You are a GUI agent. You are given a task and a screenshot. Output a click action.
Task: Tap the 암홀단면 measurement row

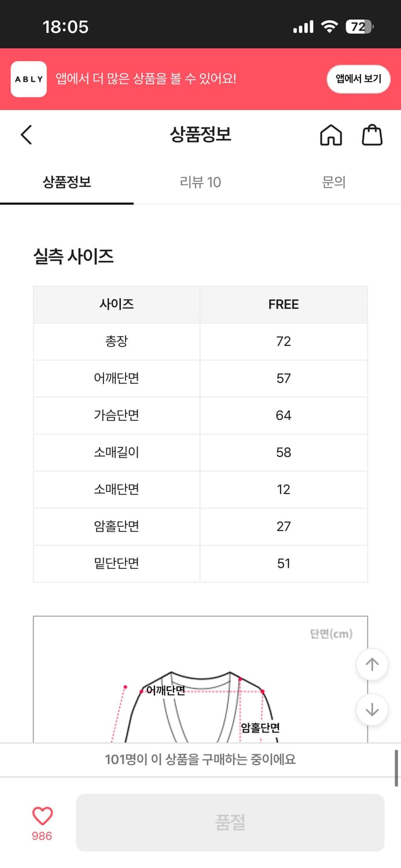pyautogui.click(x=116, y=526)
